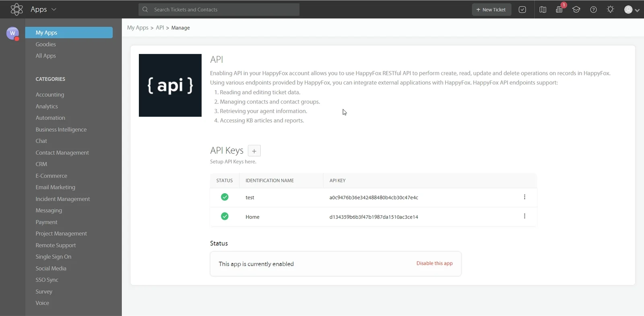This screenshot has width=644, height=316.
Task: Open the tasks checkmark icon in header
Action: coord(522,10)
